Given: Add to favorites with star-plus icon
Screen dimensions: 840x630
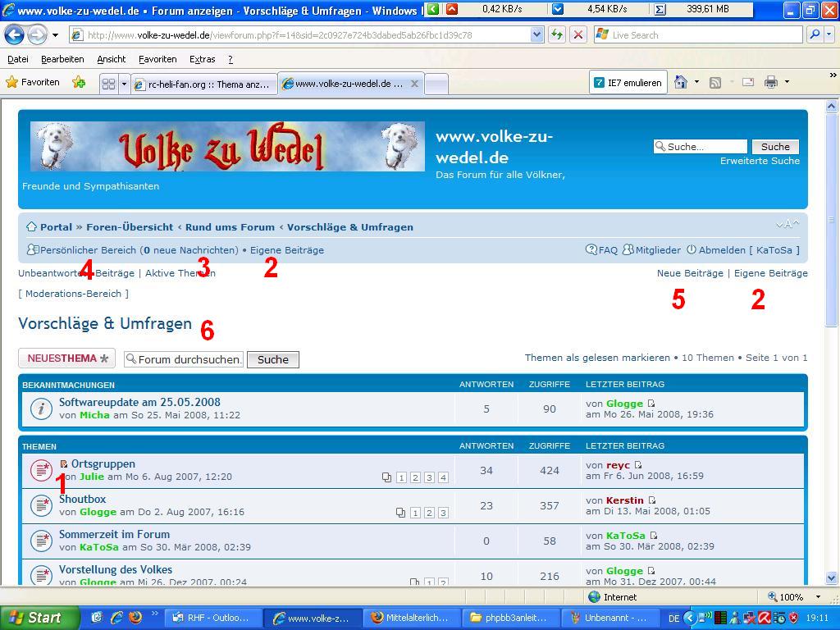Looking at the screenshot, I should point(79,82).
